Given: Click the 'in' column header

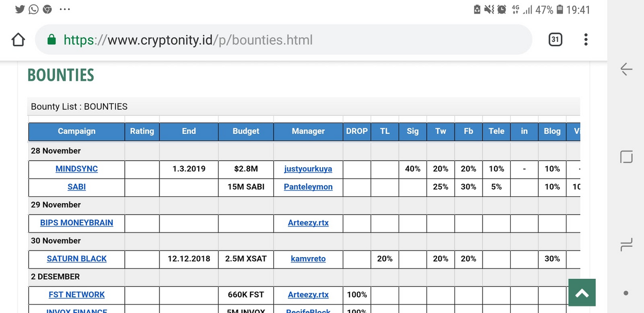Looking at the screenshot, I should pyautogui.click(x=524, y=131).
